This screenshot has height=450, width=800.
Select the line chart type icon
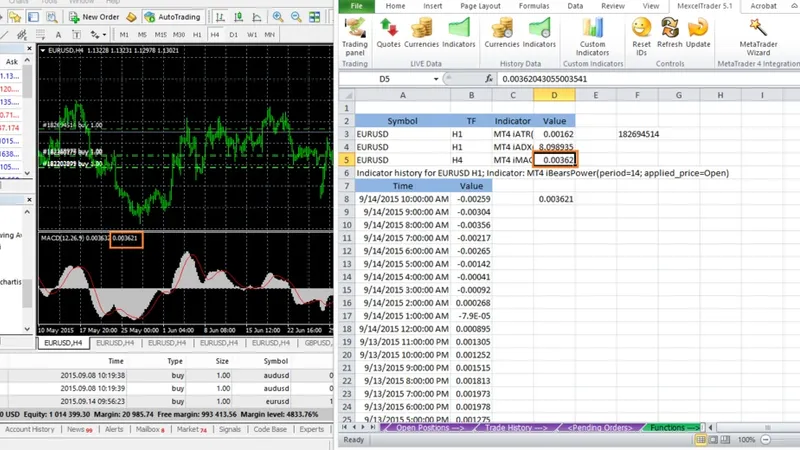pos(257,17)
